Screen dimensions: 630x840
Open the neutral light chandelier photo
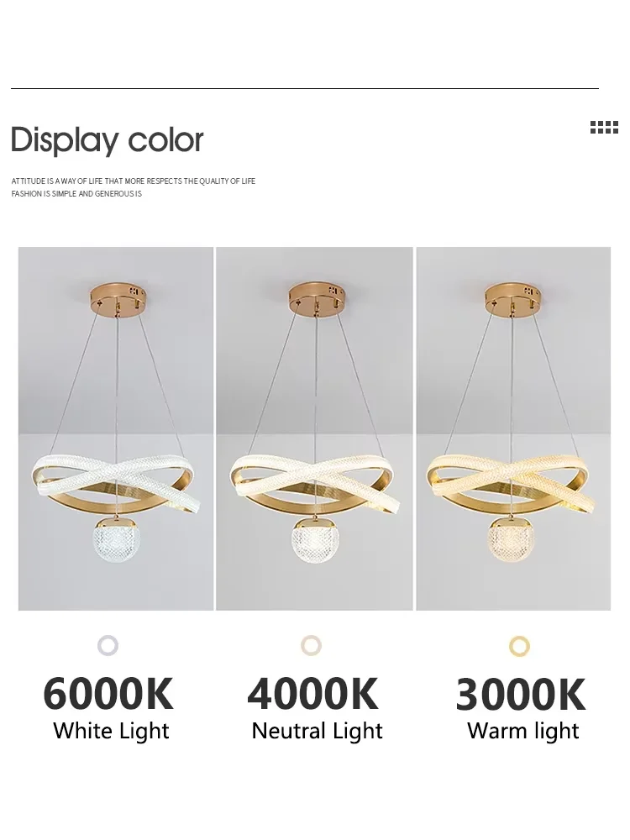pyautogui.click(x=314, y=428)
